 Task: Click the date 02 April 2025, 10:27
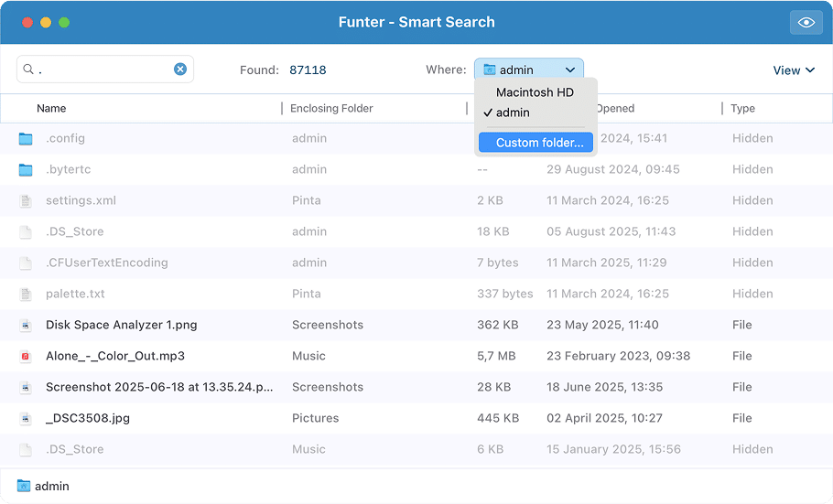click(604, 418)
